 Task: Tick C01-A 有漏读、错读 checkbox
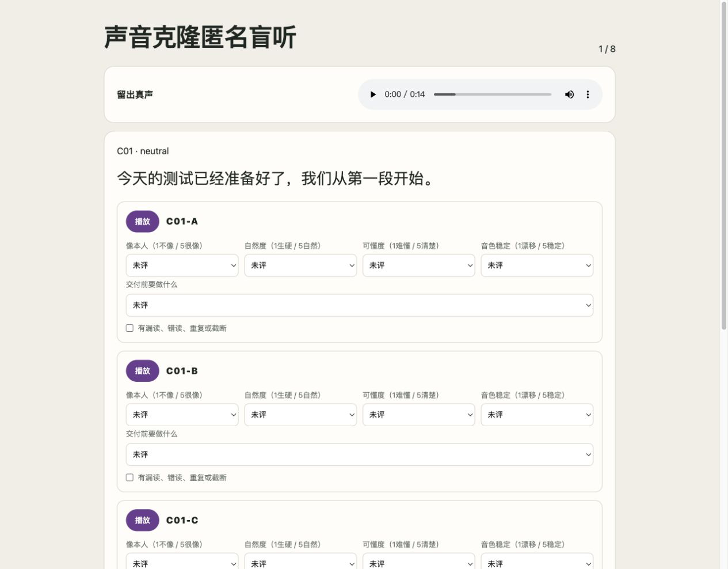(x=129, y=328)
